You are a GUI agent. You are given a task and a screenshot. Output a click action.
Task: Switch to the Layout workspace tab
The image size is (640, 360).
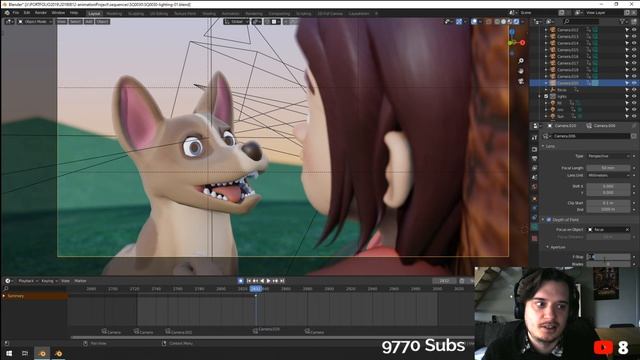click(x=94, y=13)
